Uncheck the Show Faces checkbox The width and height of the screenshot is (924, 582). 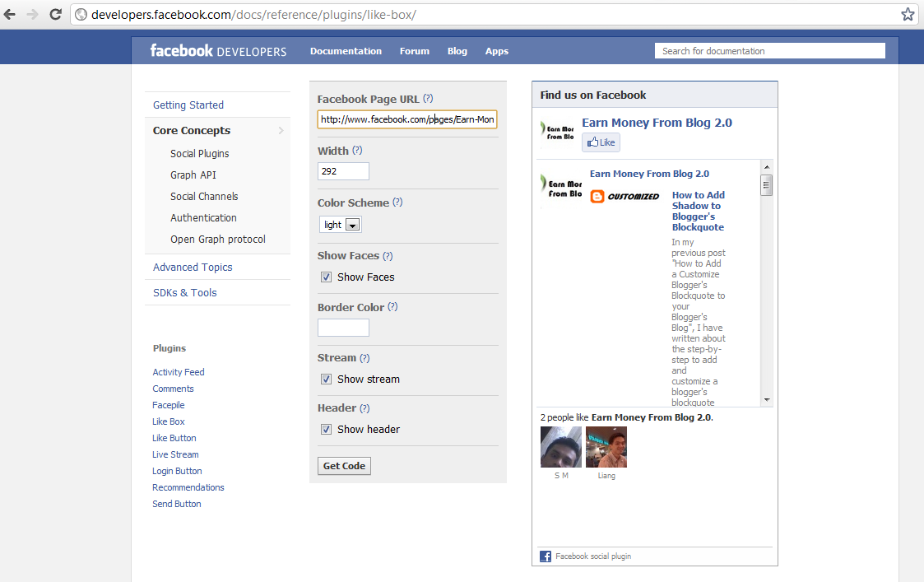326,277
